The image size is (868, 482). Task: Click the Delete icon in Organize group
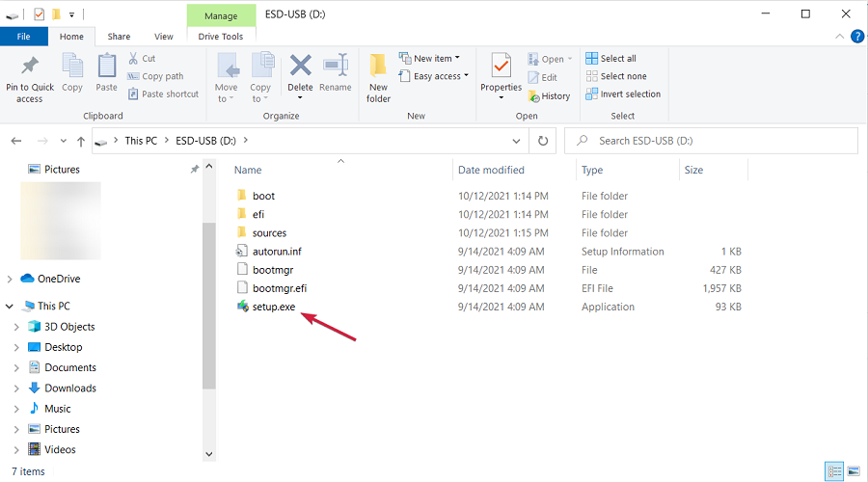(300, 66)
